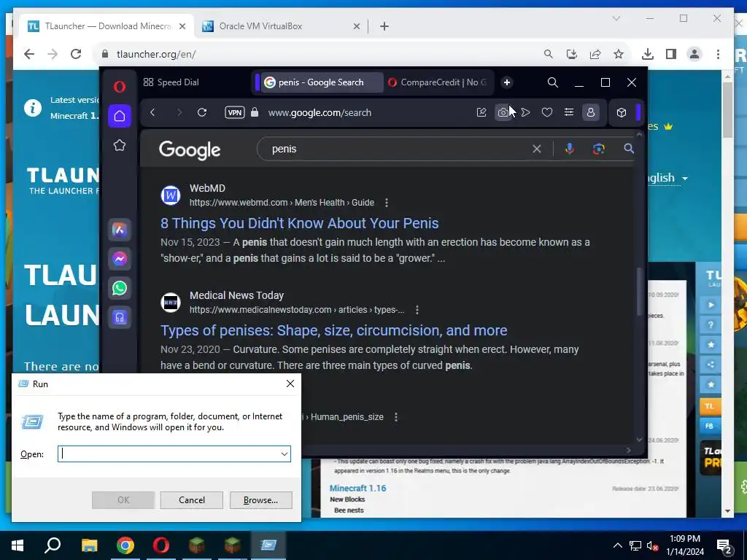Open the player headphones icon in Opera sidebar
The width and height of the screenshot is (747, 560).
click(x=120, y=317)
